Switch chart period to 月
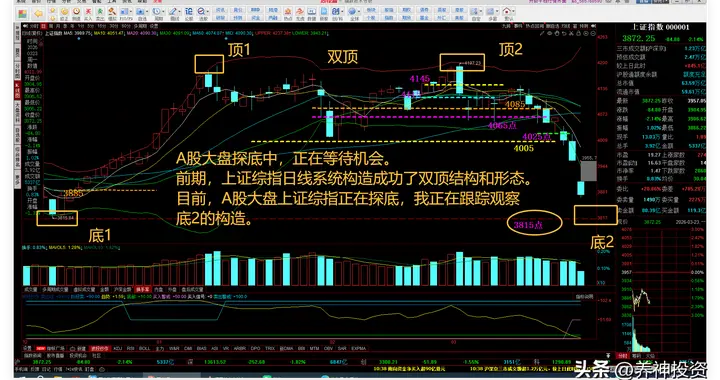 [x=58, y=26]
